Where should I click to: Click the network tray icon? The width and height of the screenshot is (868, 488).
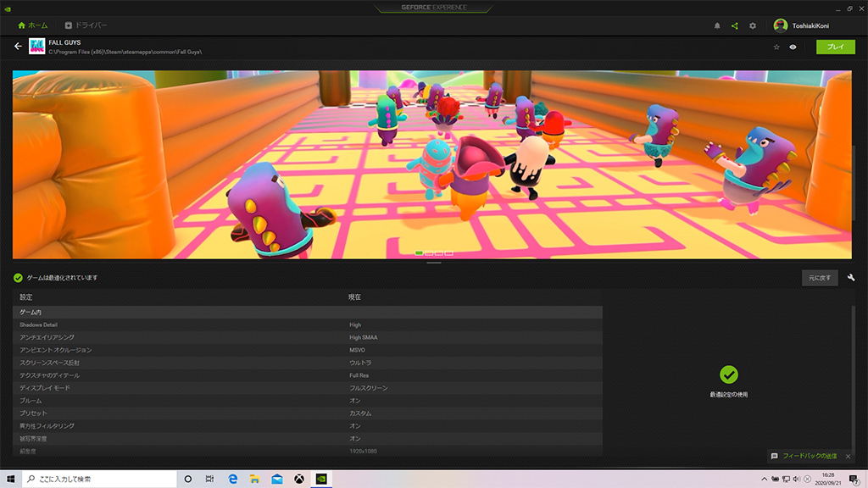point(786,480)
